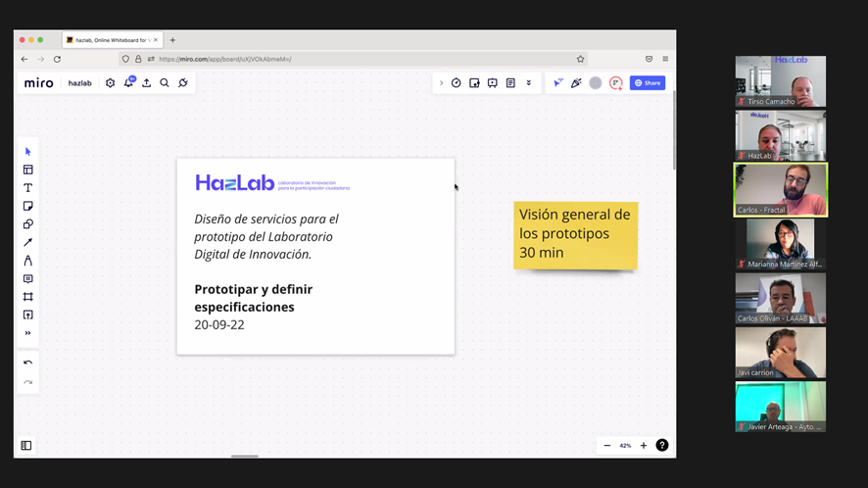Image resolution: width=868 pixels, height=488 pixels.
Task: Select the Frame tool
Action: click(x=27, y=297)
